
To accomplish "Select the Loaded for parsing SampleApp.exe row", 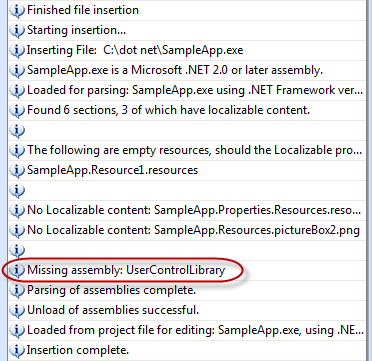I will 187,90.
